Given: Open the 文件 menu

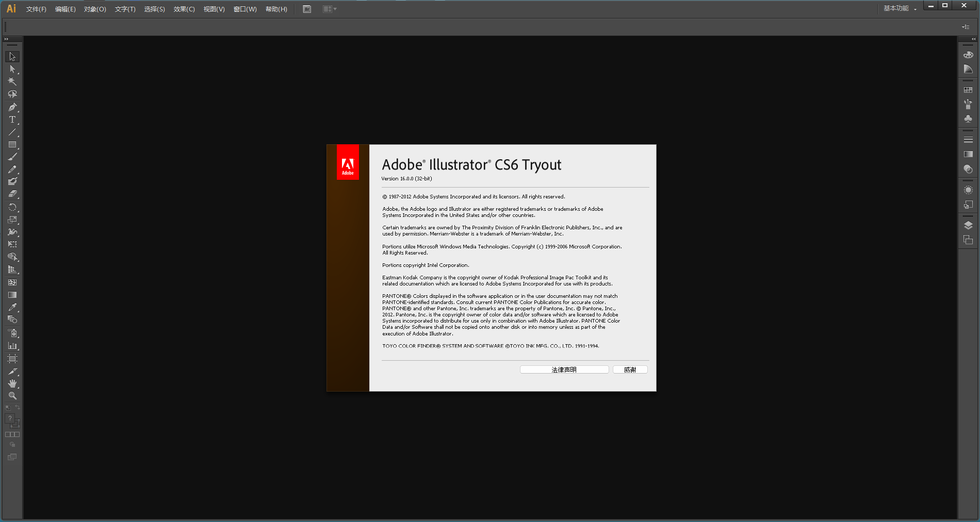Looking at the screenshot, I should pyautogui.click(x=35, y=9).
